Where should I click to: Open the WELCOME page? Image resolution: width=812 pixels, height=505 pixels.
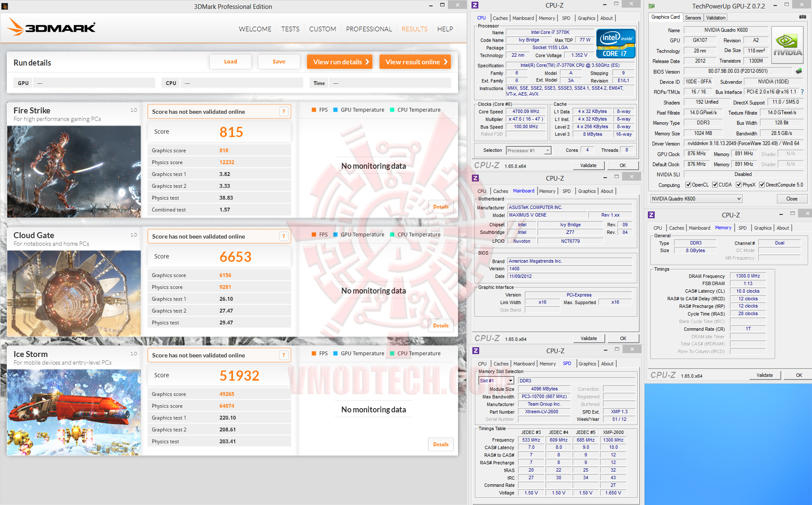click(x=255, y=29)
